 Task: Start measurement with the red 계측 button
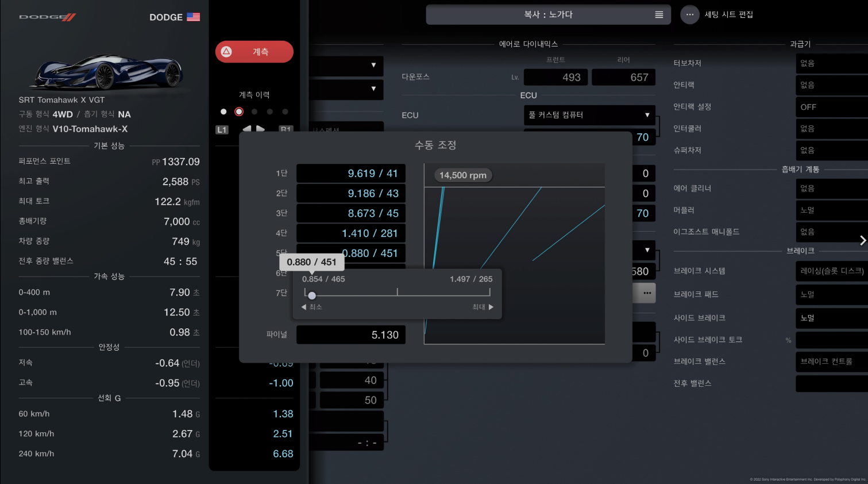click(x=254, y=52)
